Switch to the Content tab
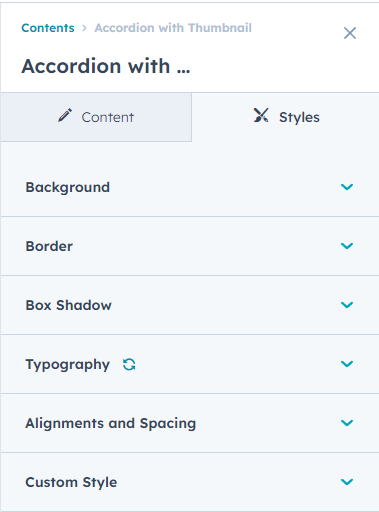This screenshot has height=512, width=379. [x=96, y=117]
